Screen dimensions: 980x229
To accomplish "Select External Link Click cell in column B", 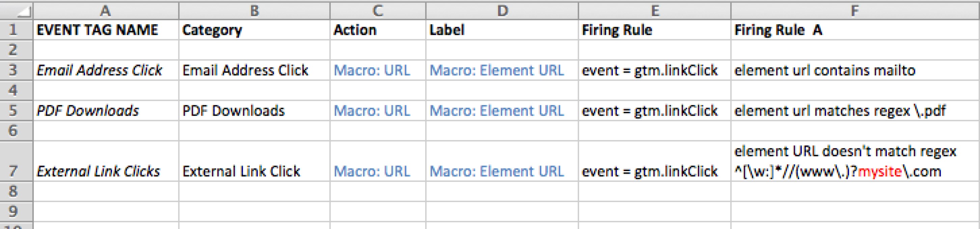I will [x=254, y=161].
